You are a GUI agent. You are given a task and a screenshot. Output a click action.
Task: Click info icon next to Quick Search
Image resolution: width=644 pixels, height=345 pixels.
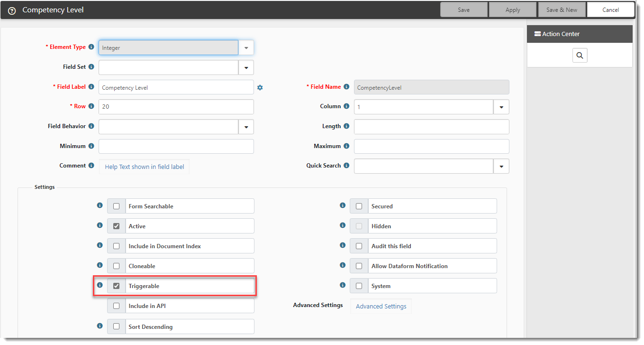pyautogui.click(x=346, y=166)
